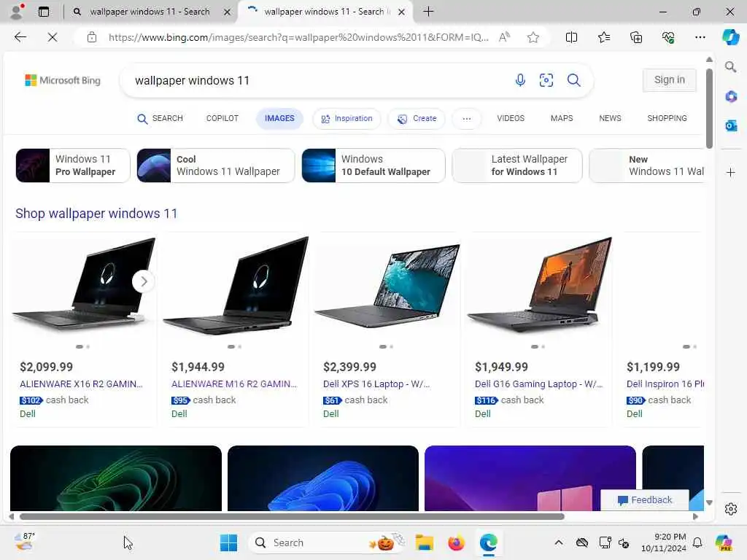Open Collections icon in toolbar
The width and height of the screenshot is (747, 560).
[x=636, y=37]
